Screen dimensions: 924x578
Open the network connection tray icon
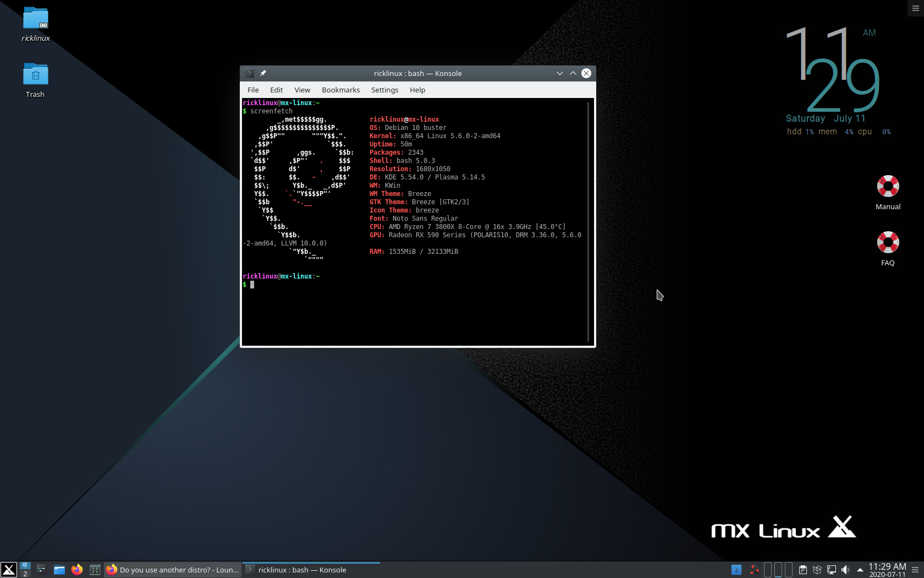(832, 570)
